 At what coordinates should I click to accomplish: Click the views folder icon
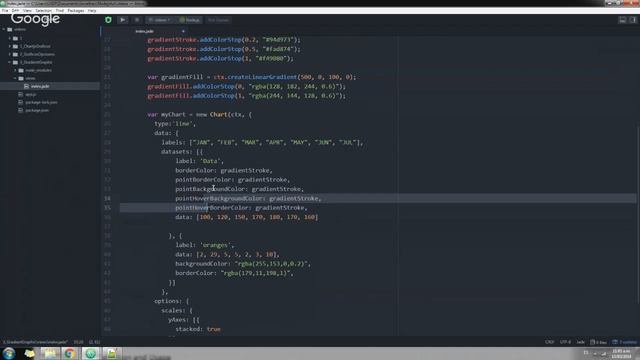(21, 78)
